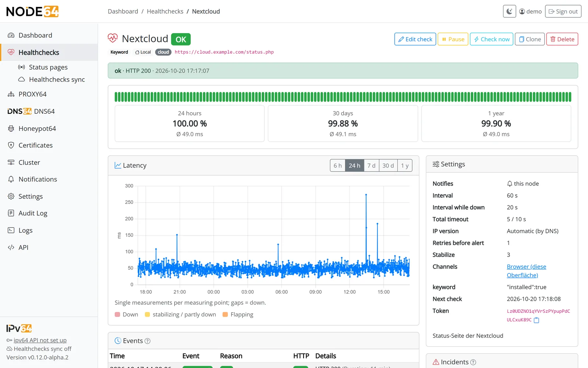Screen dimensions: 588x368
Task: Click the cloud tag badge
Action: [163, 52]
